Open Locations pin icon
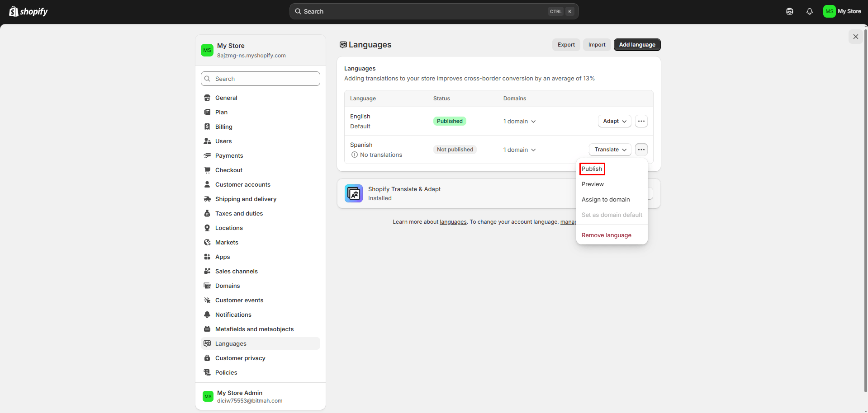The height and width of the screenshot is (413, 868). 207,228
